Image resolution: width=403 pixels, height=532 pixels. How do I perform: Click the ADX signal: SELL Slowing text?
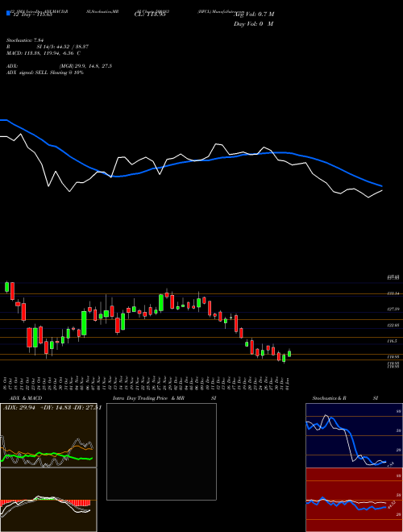pos(45,73)
